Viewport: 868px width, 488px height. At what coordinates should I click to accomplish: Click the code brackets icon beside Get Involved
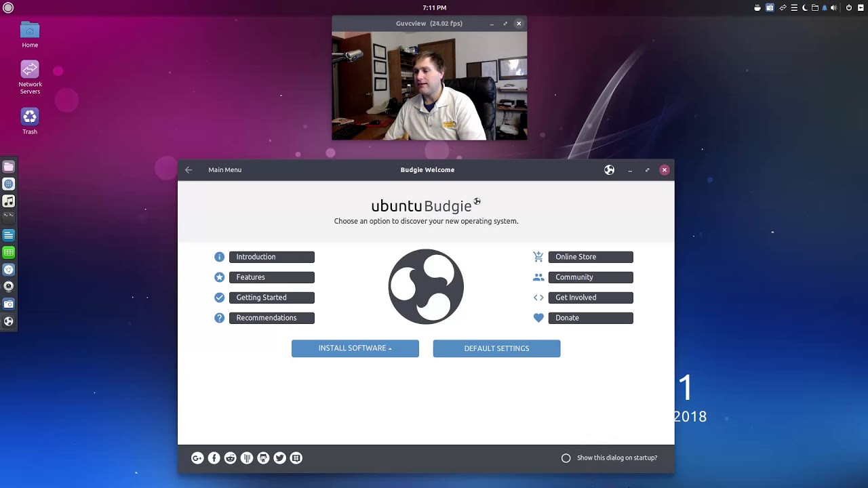(538, 298)
